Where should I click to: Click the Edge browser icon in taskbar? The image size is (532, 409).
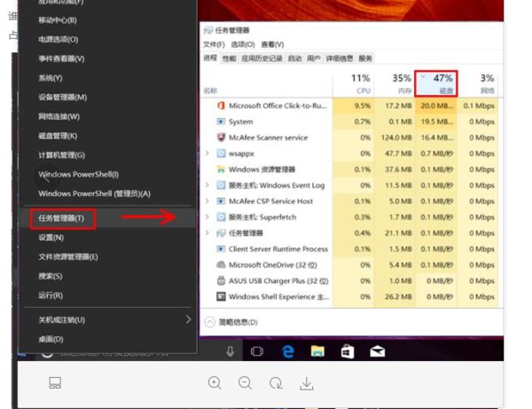pyautogui.click(x=287, y=351)
